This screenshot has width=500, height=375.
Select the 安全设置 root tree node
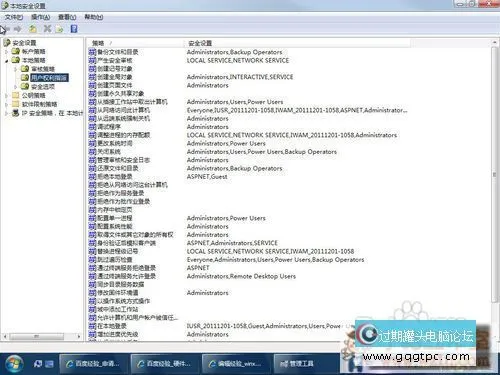[x=24, y=43]
